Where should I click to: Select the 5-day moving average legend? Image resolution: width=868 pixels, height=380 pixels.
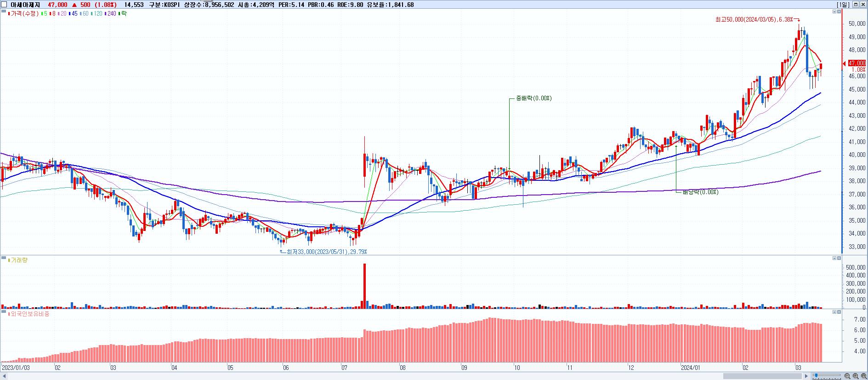[44, 14]
